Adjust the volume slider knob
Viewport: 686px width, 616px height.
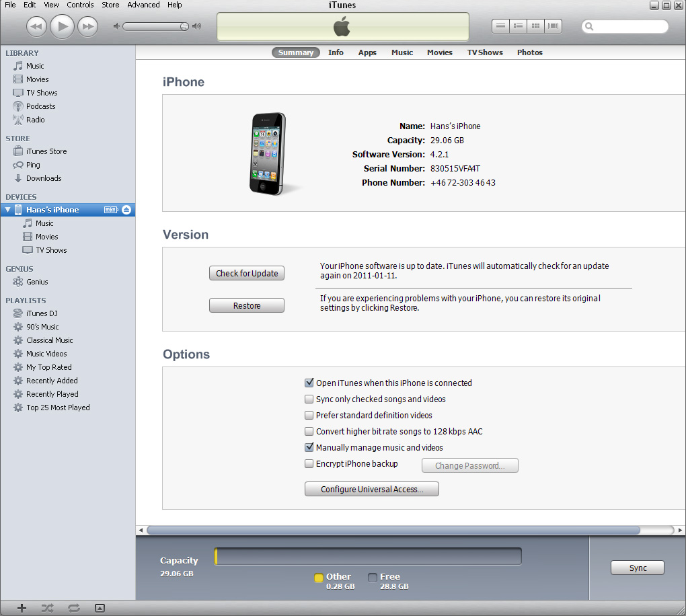pos(185,27)
